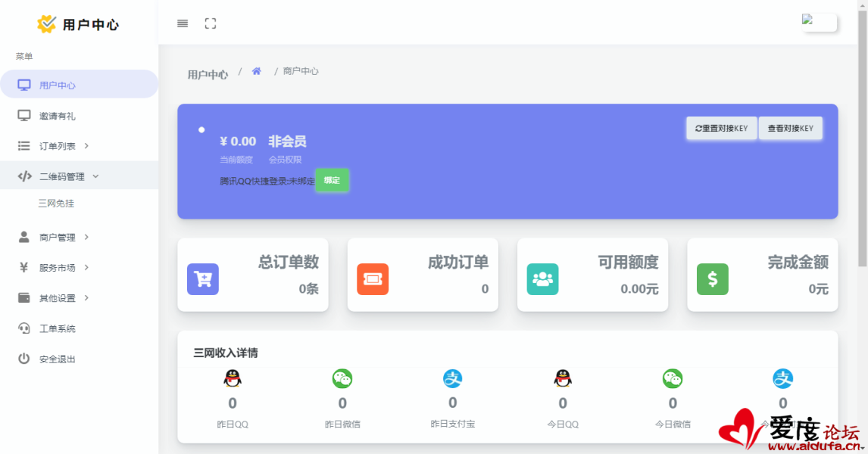Open the user avatar in header
868x454 pixels.
[819, 22]
